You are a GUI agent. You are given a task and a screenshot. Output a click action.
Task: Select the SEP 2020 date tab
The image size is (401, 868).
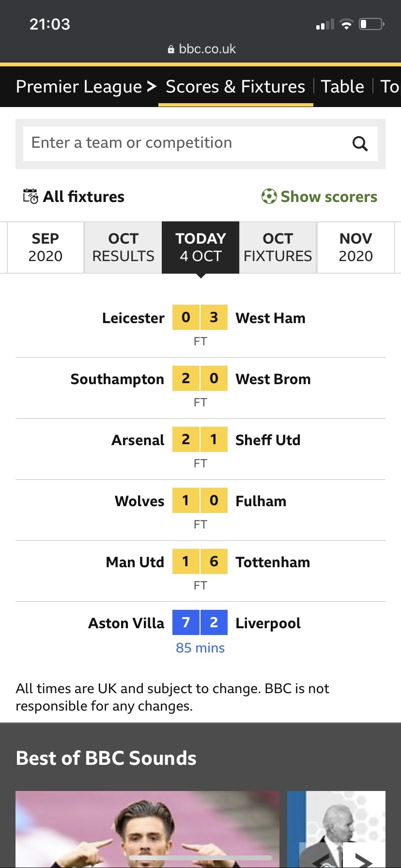point(46,247)
